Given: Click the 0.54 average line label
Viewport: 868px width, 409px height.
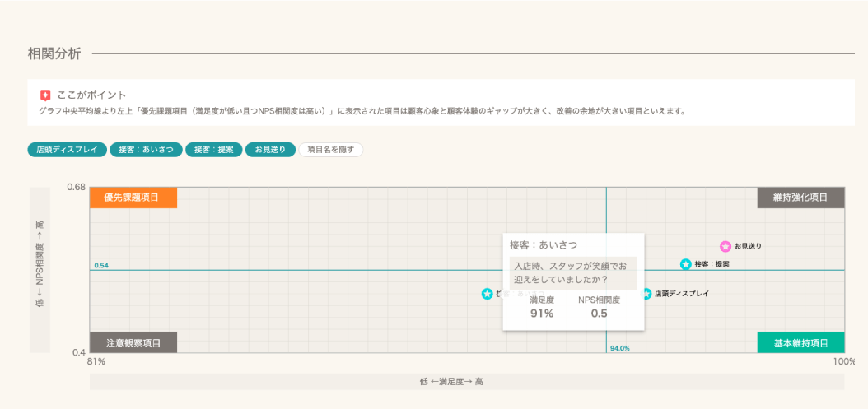Looking at the screenshot, I should (x=101, y=266).
